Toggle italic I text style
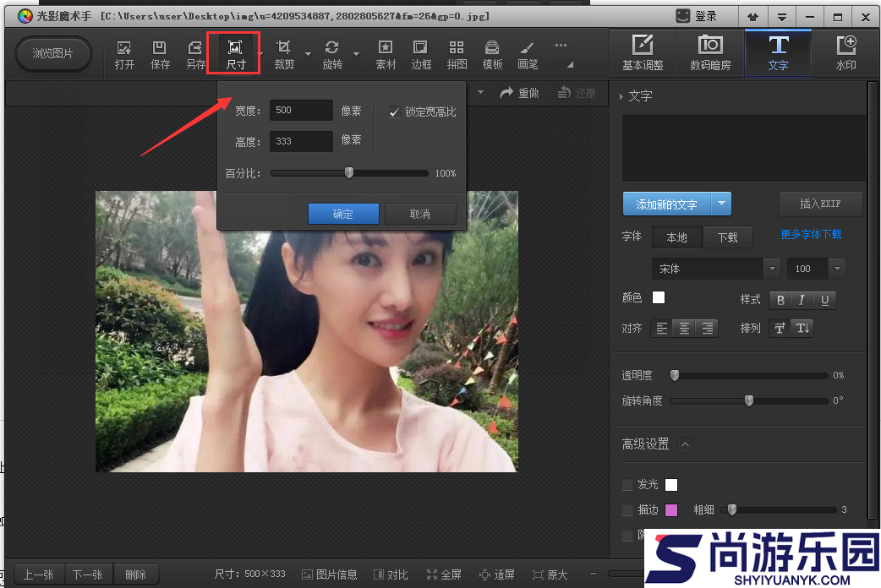881x588 pixels. coord(802,300)
